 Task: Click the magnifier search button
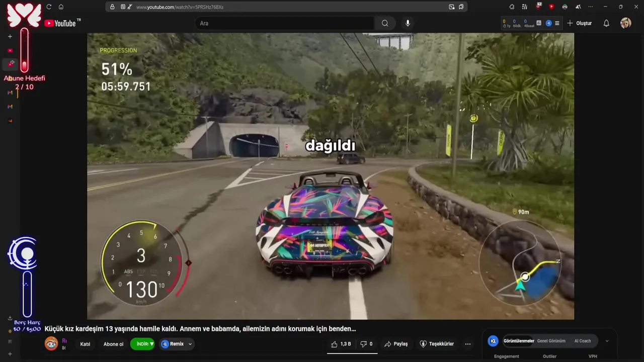click(385, 23)
